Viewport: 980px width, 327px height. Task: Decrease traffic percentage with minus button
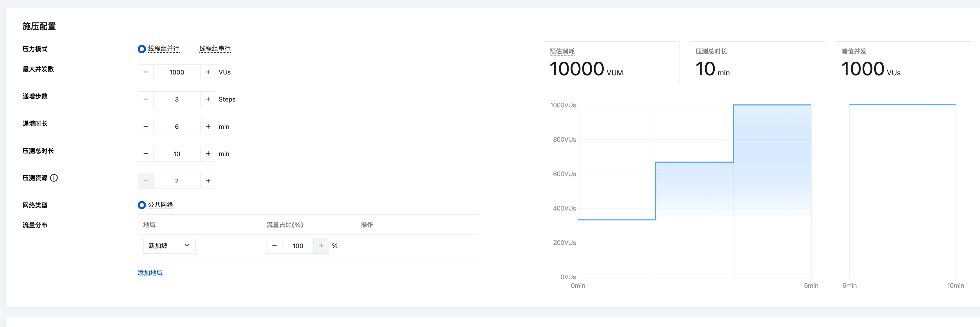coord(274,246)
